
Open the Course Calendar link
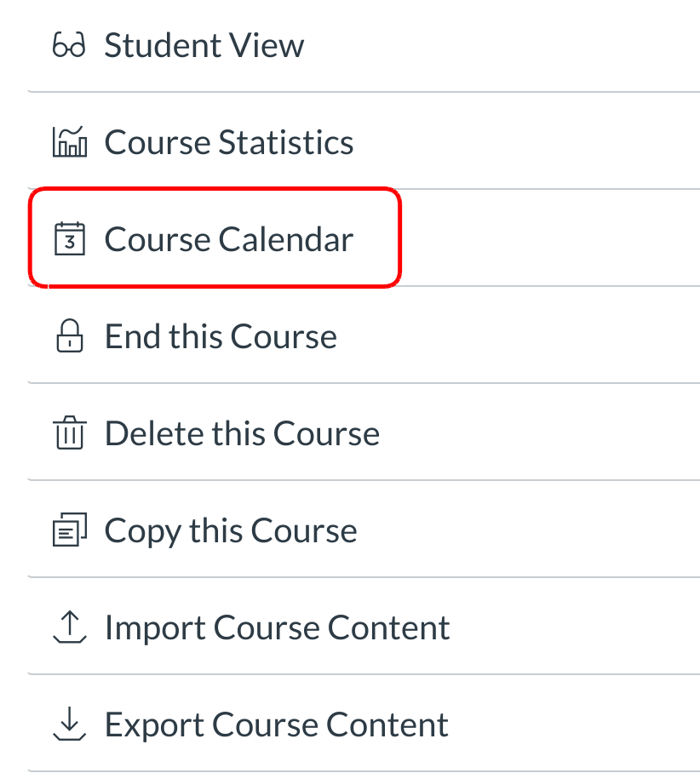coord(228,239)
